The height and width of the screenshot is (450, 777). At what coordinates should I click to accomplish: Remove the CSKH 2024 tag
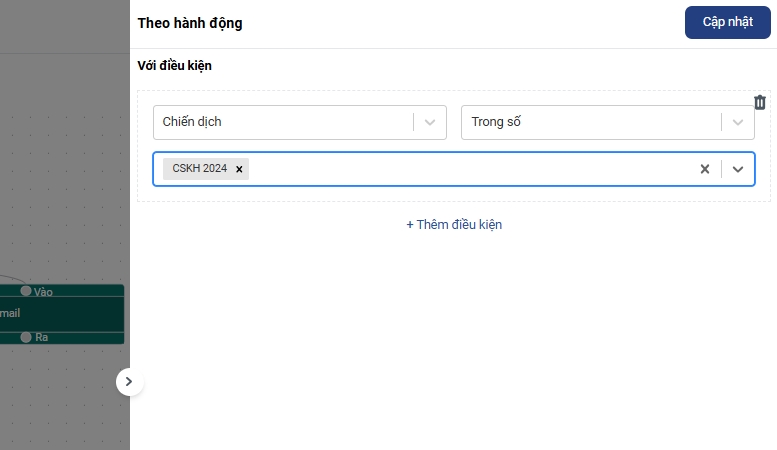(x=239, y=169)
